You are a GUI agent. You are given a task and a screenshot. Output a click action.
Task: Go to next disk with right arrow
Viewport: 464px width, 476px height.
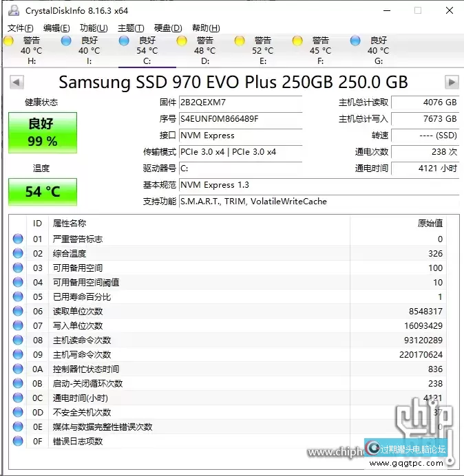pyautogui.click(x=452, y=83)
